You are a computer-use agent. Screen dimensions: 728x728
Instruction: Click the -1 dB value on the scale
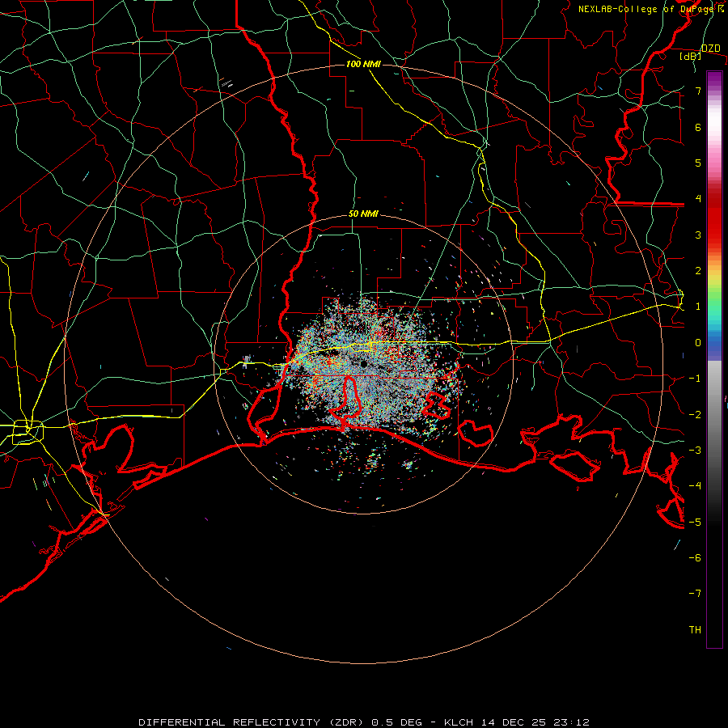click(695, 379)
